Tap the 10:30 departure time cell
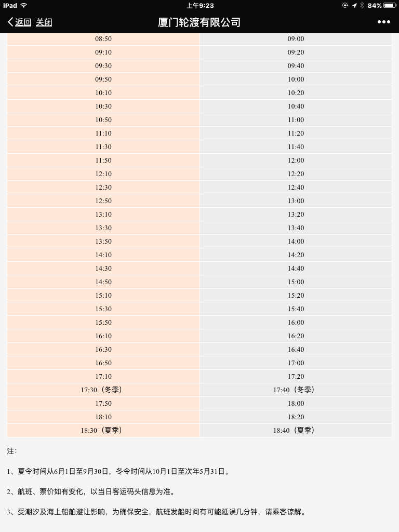399x532 pixels. click(x=103, y=107)
